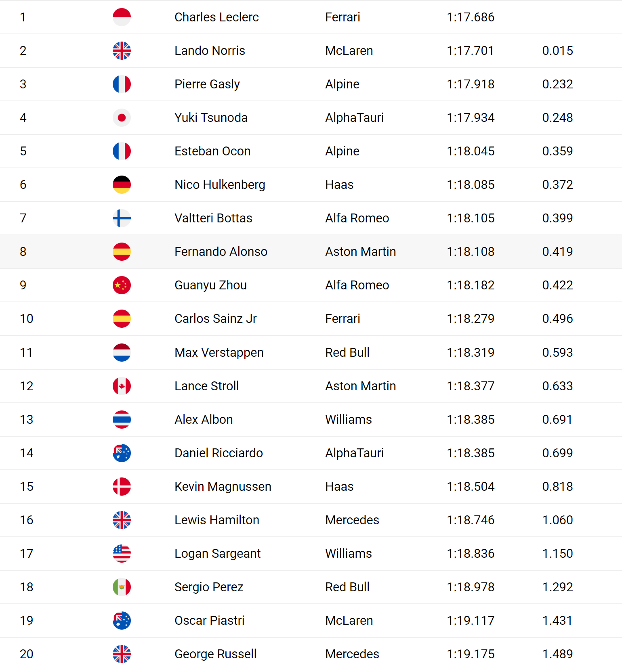Click the Williams team for Logan Sargeant
Screen dimensions: 622x672
tap(349, 553)
